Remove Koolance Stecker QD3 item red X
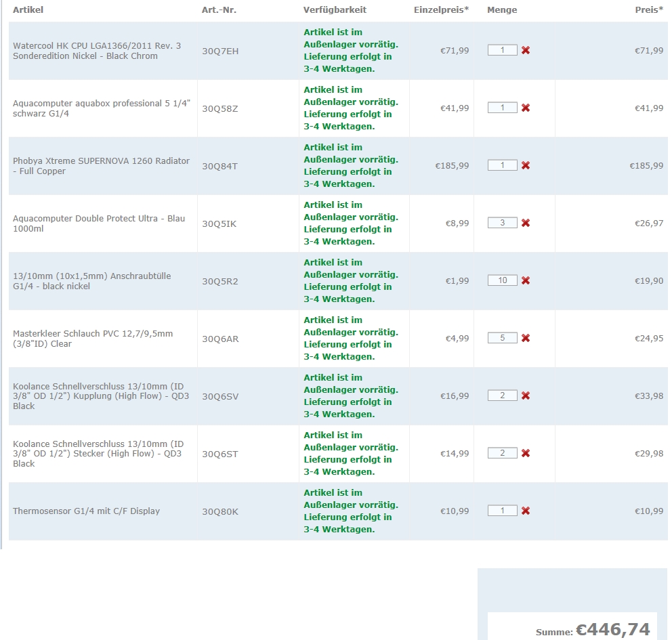Screen dimensions: 672x640 [x=526, y=453]
